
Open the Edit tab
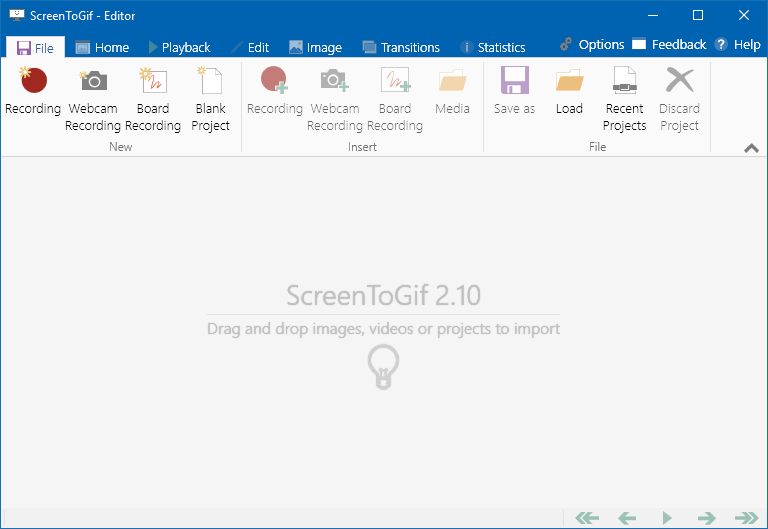click(x=250, y=48)
